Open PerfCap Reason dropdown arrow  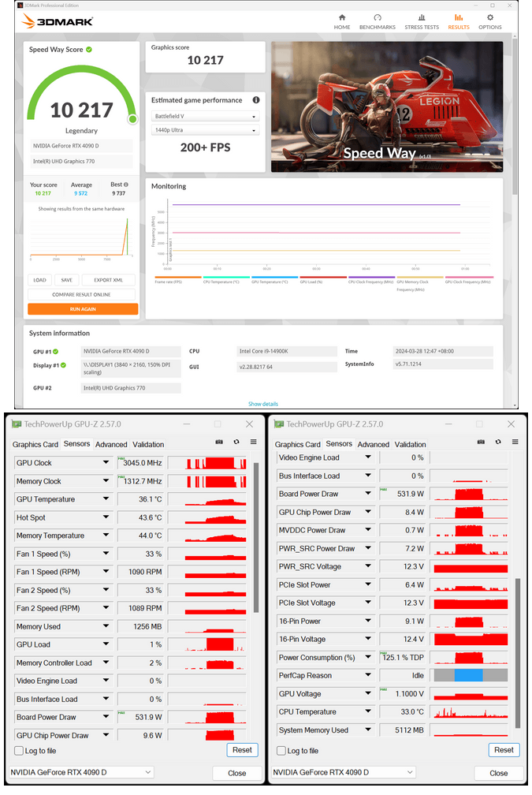point(368,675)
